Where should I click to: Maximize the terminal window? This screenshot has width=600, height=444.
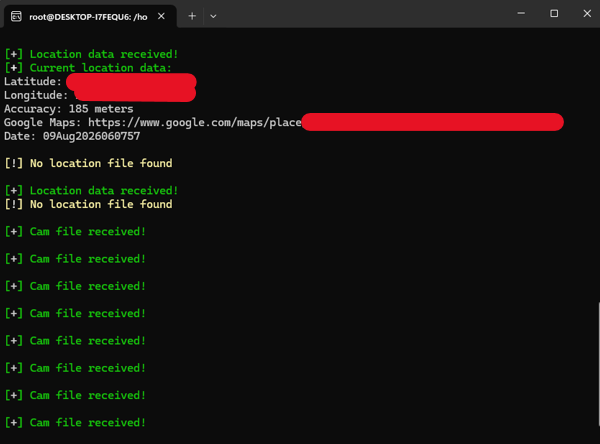554,13
